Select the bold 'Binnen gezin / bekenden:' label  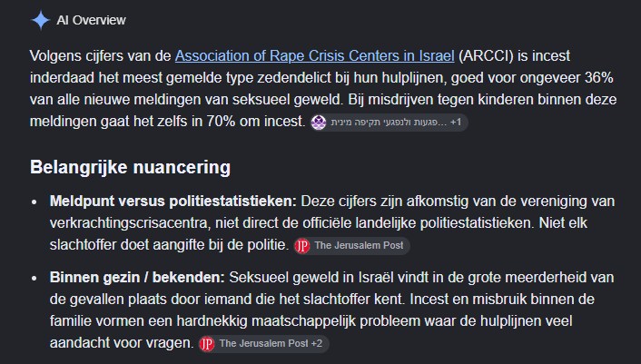137,278
